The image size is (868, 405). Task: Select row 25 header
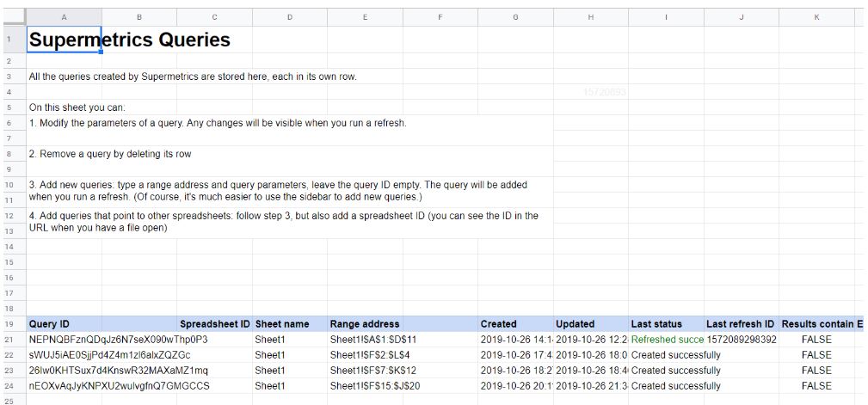coord(15,400)
